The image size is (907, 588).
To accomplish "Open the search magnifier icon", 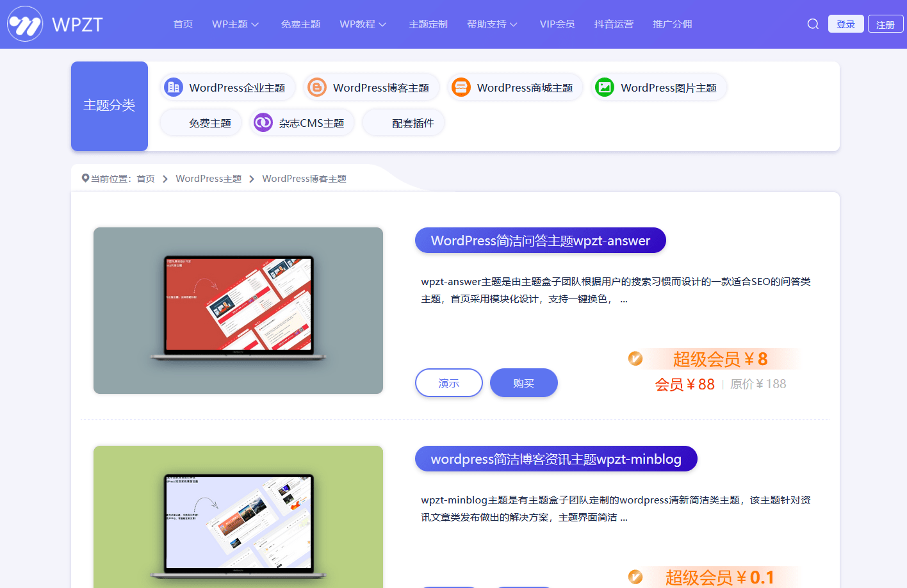I will pos(813,24).
